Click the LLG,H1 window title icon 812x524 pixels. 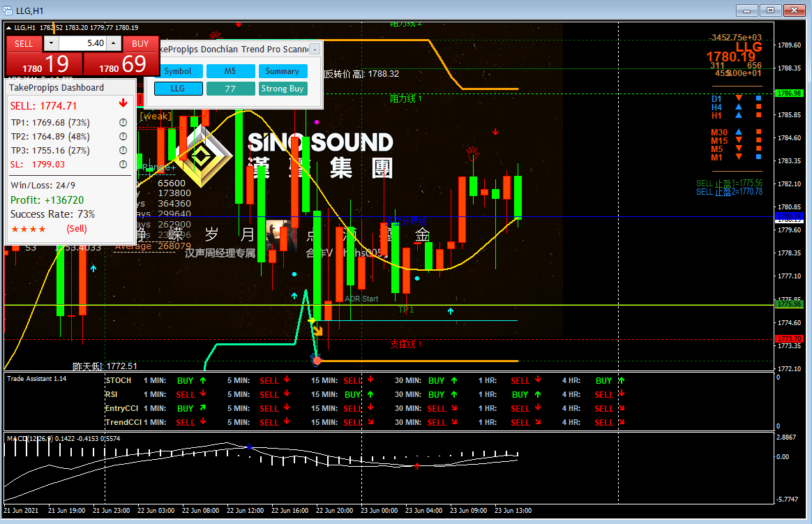coord(8,11)
